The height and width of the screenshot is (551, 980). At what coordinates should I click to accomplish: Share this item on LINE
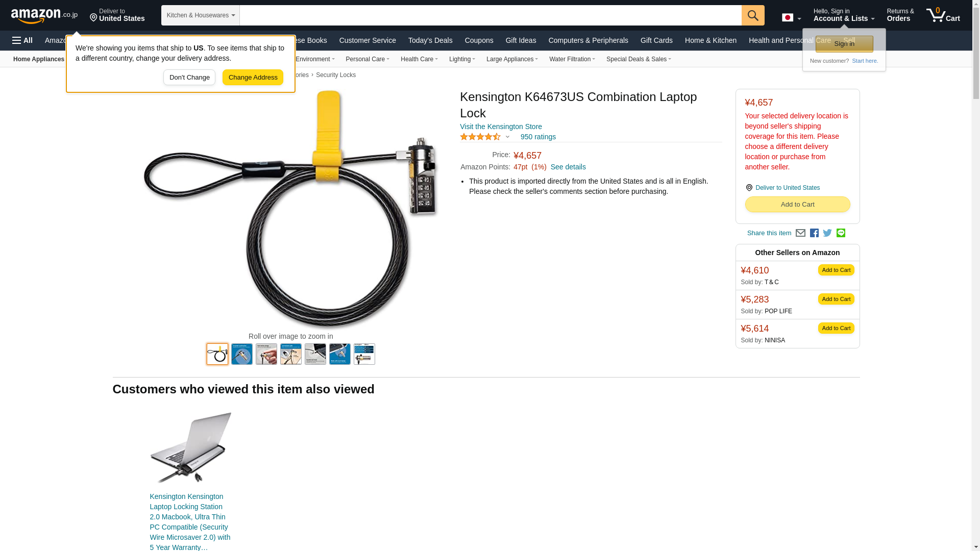click(x=841, y=233)
